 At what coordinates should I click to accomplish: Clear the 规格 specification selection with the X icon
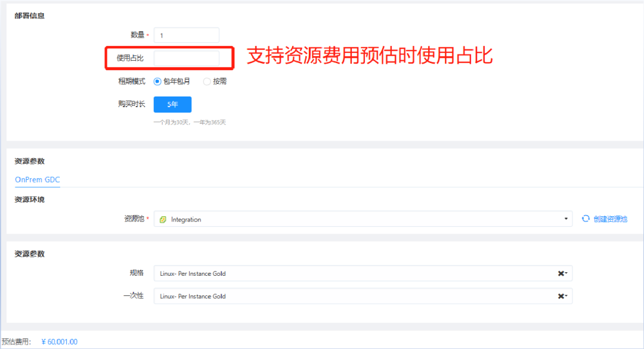pos(559,273)
